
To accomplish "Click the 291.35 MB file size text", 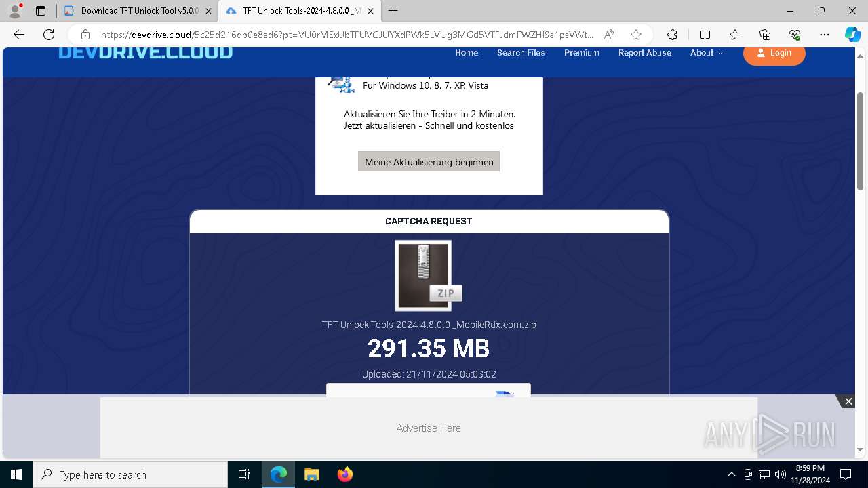I will coord(429,348).
